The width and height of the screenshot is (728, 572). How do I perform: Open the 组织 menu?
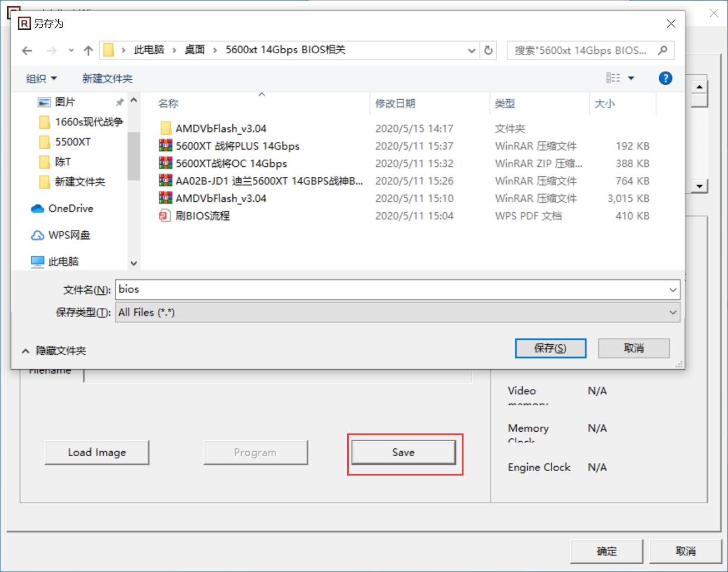pos(41,79)
